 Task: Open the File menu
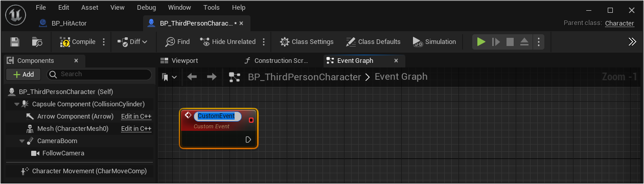click(x=41, y=8)
